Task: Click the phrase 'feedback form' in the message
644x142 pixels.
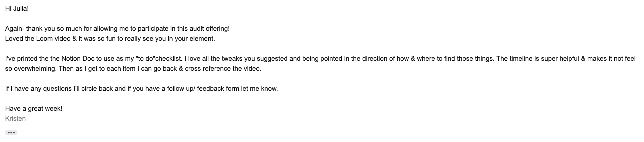Action: [218, 89]
